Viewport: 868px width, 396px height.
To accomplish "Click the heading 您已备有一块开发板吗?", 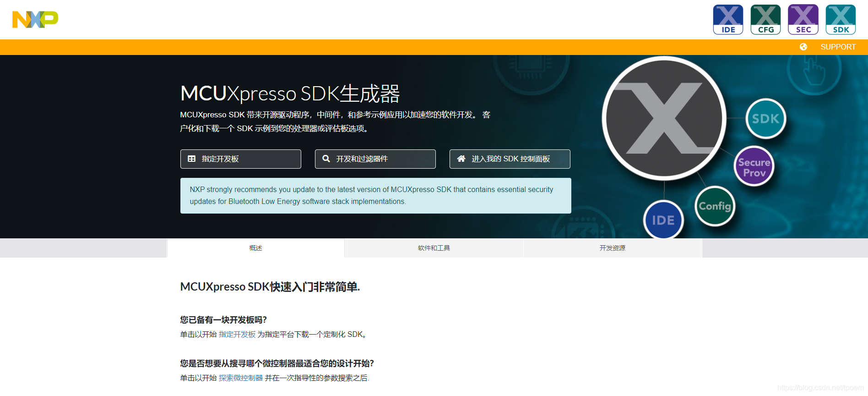I will click(x=223, y=320).
